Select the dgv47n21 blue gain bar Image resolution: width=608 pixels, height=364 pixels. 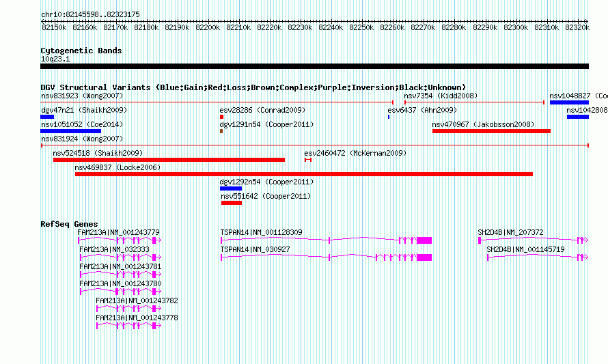pyautogui.click(x=47, y=117)
